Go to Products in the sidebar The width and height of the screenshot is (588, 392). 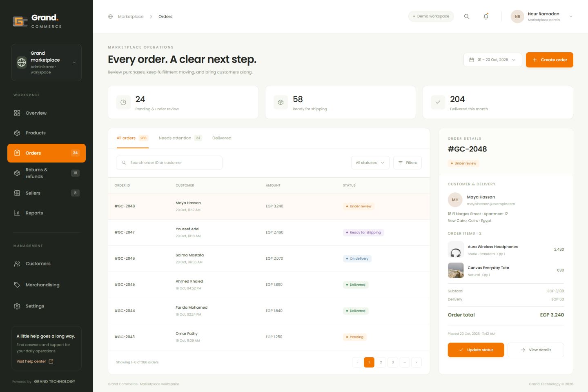point(47,133)
